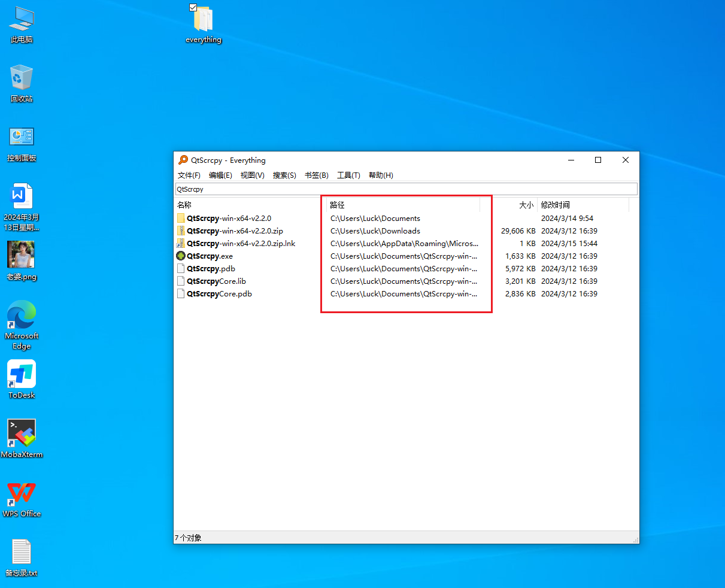725x588 pixels.
Task: Click the QtScrcpy-win-x64-v2.2.0.zip archive icon
Action: tap(181, 231)
